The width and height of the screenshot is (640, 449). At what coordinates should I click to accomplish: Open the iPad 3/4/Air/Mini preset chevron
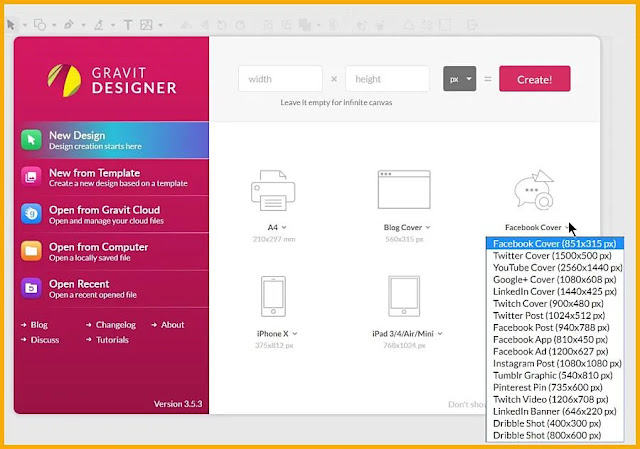[x=440, y=334]
